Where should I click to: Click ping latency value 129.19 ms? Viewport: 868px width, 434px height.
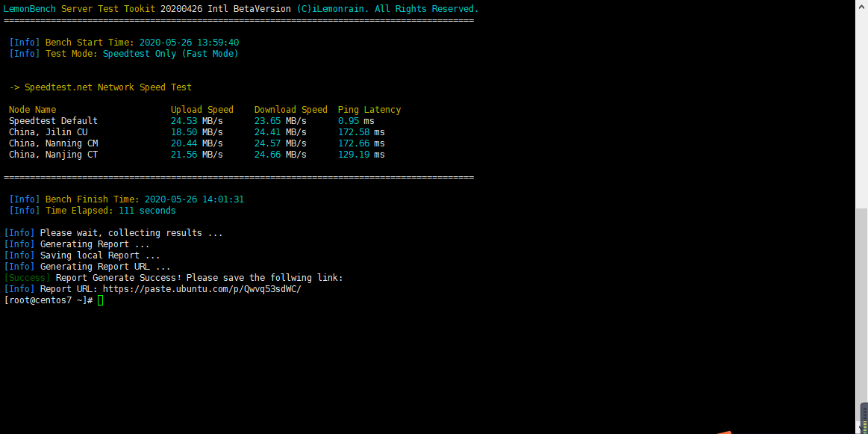point(361,154)
